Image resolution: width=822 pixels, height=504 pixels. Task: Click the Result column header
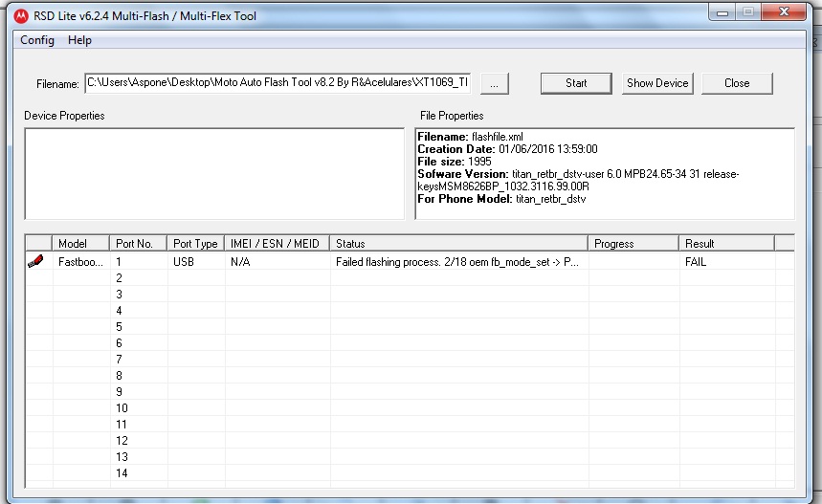click(x=726, y=244)
